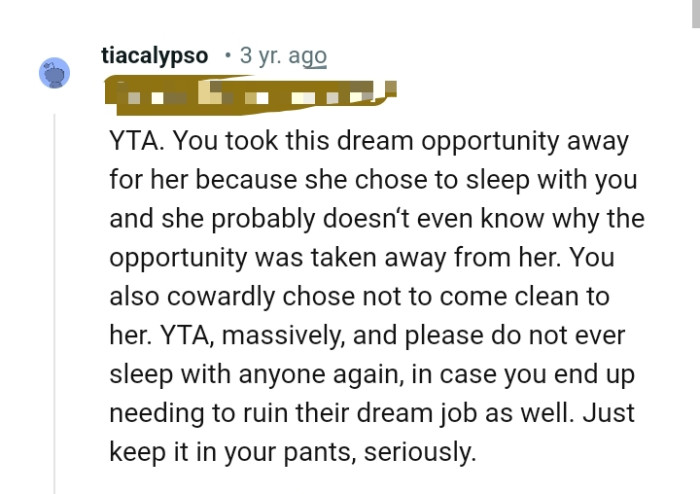700x494 pixels.
Task: Click the phrase "keep it in your pants"
Action: [x=227, y=453]
